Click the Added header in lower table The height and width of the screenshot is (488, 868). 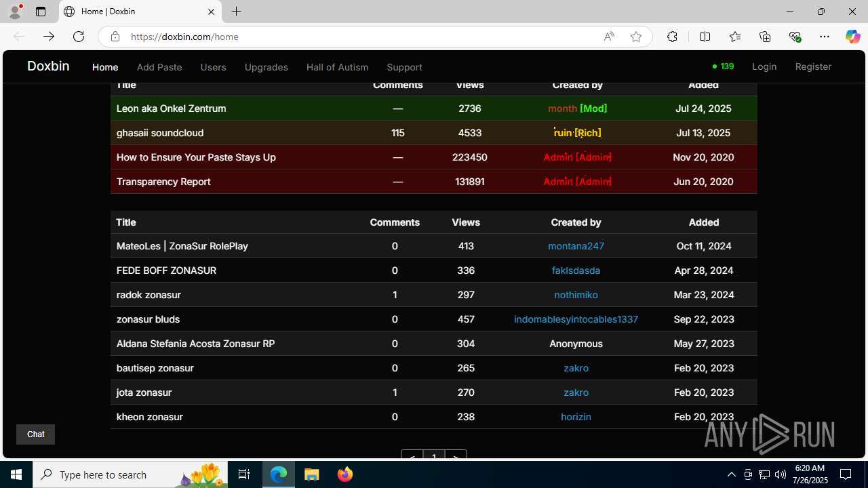pos(704,222)
